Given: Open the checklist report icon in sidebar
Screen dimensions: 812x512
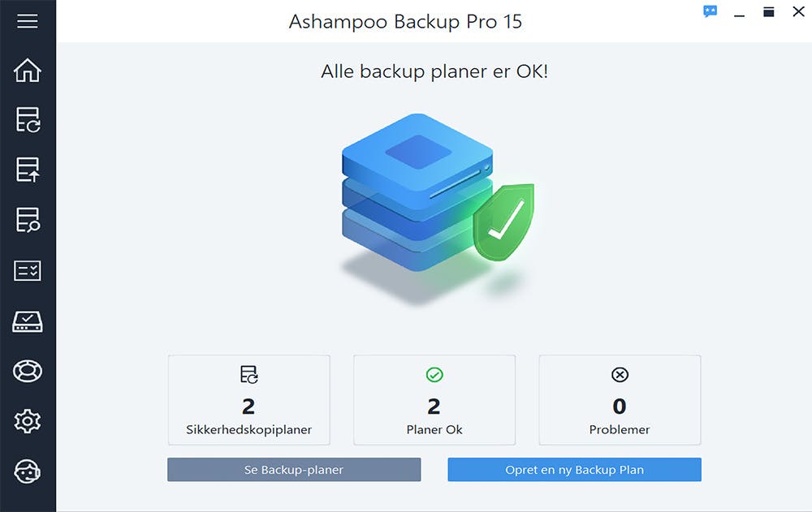Looking at the screenshot, I should click(28, 270).
